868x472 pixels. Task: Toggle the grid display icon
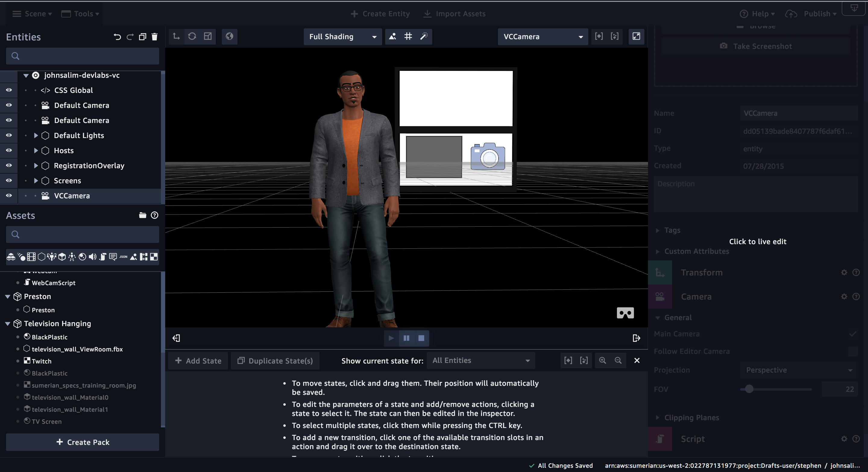[408, 36]
